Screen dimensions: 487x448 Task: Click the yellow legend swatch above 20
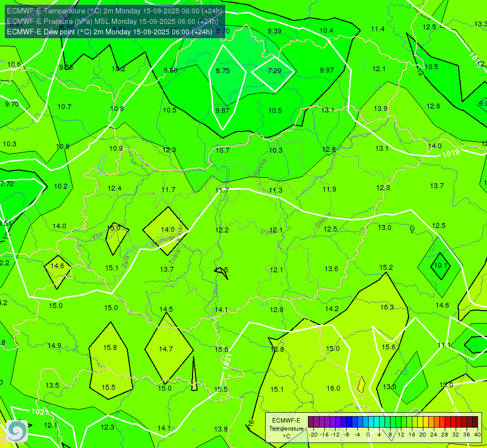click(x=420, y=422)
